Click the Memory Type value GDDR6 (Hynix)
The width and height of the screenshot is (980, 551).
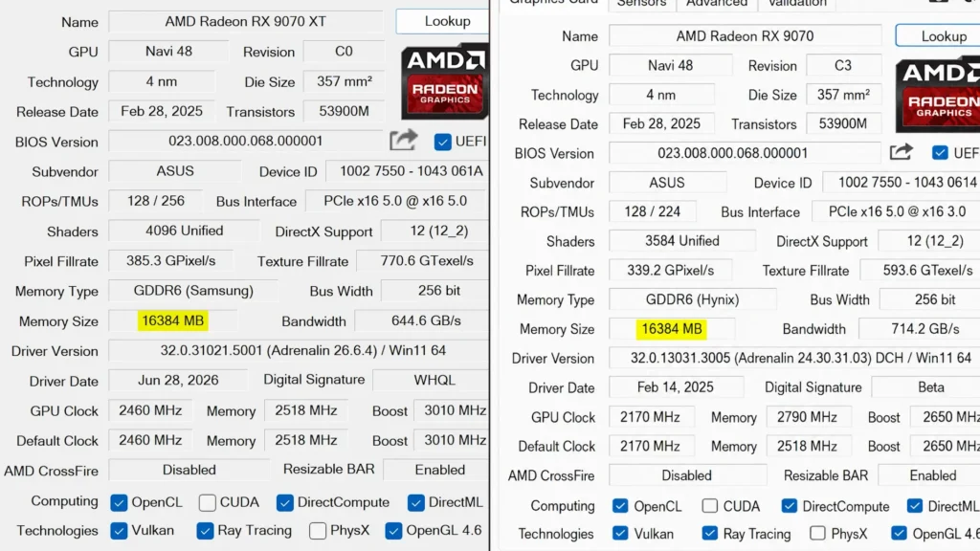point(693,299)
